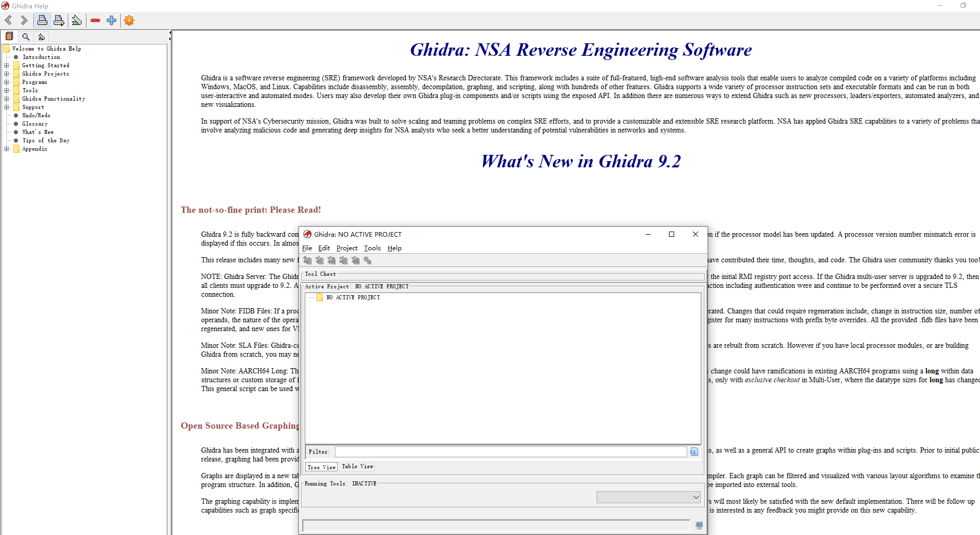
Task: Switch to the Tree View tab
Action: (321, 467)
